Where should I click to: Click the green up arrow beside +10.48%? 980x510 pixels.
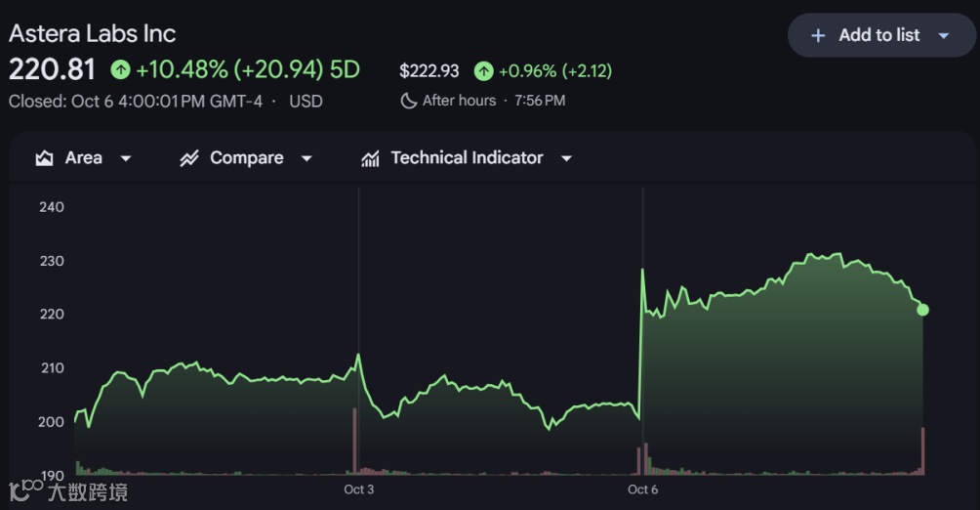coord(120,70)
